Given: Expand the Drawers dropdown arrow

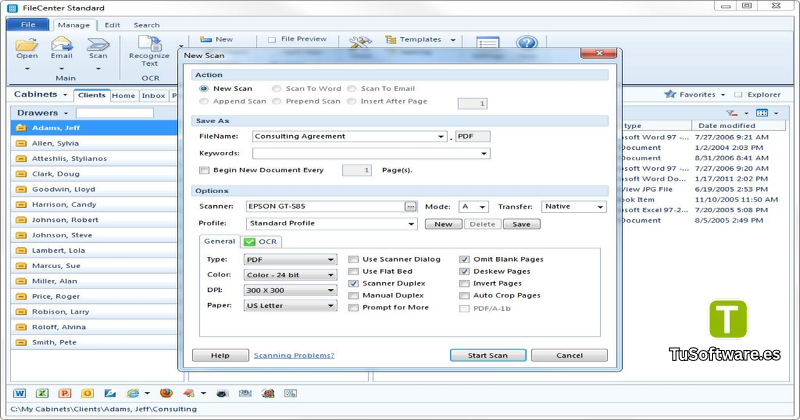Looking at the screenshot, I should click(66, 113).
